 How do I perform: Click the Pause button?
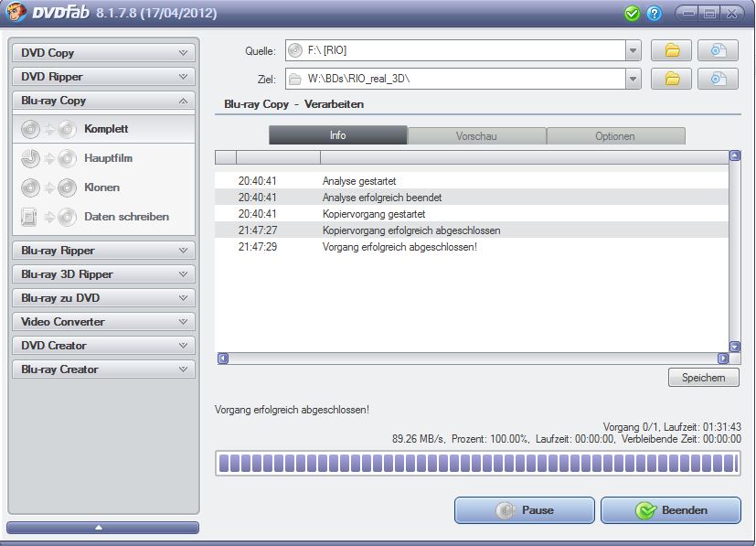point(525,510)
